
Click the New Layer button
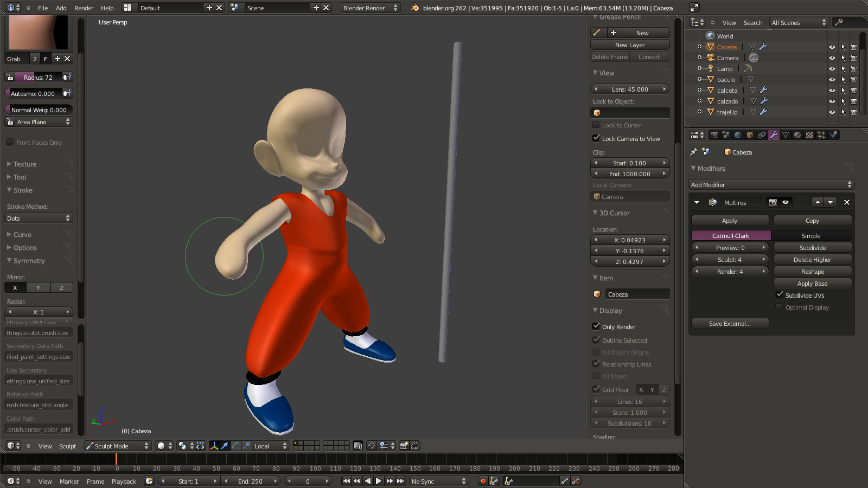(630, 44)
